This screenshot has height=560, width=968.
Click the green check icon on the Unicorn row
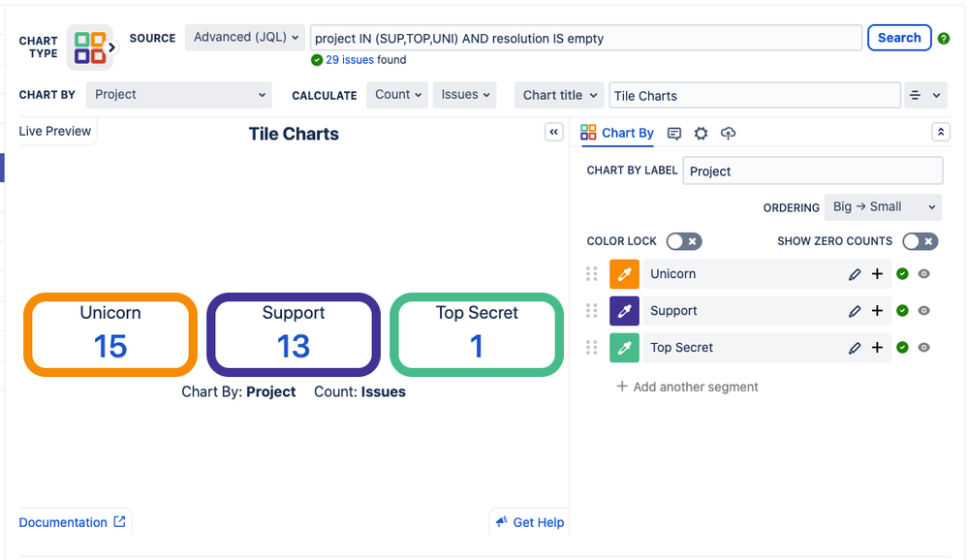902,273
